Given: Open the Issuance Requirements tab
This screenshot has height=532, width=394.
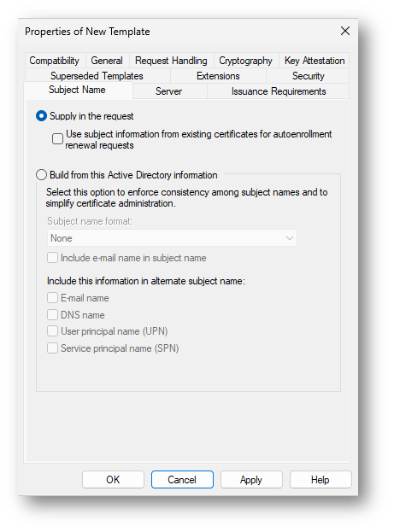Looking at the screenshot, I should coord(279,91).
